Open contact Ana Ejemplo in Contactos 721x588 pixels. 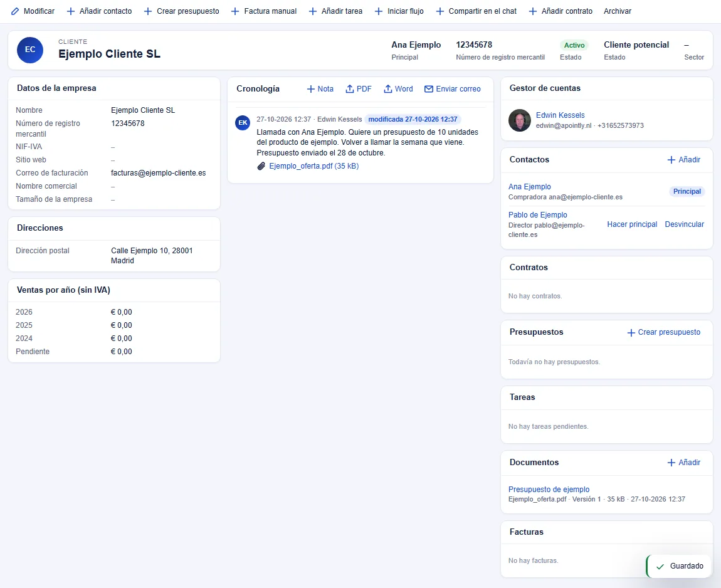[x=530, y=187]
